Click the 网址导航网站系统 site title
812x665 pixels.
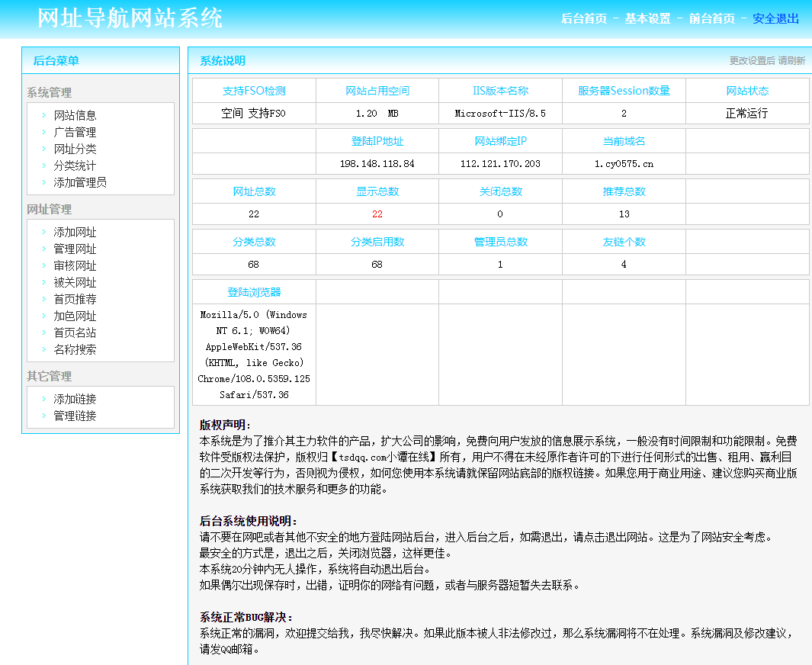click(130, 18)
